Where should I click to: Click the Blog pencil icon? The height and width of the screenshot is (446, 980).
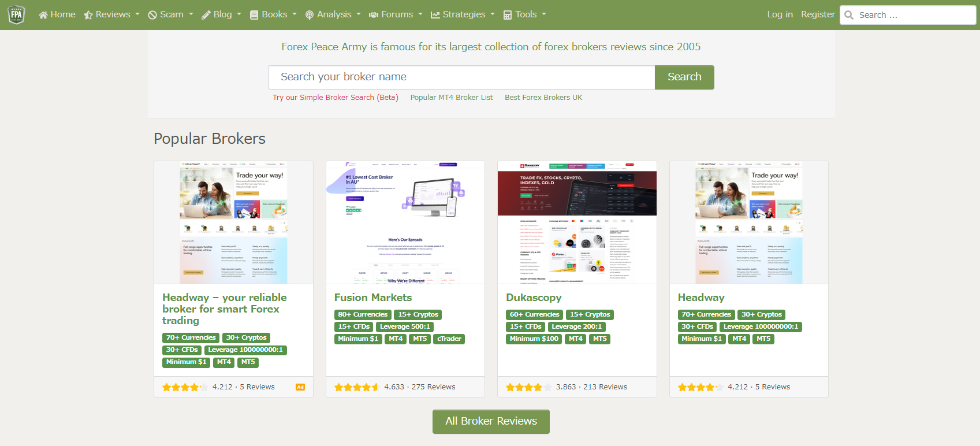click(x=206, y=15)
